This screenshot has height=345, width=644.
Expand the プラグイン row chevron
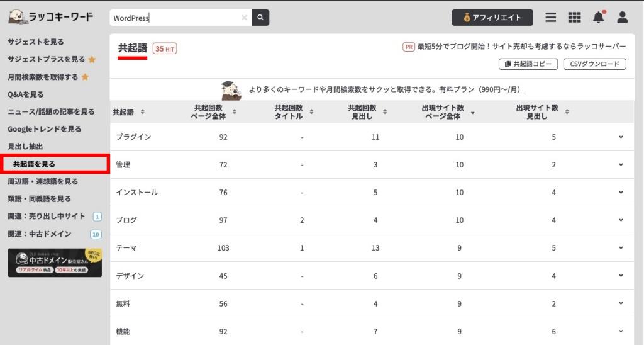[621, 137]
